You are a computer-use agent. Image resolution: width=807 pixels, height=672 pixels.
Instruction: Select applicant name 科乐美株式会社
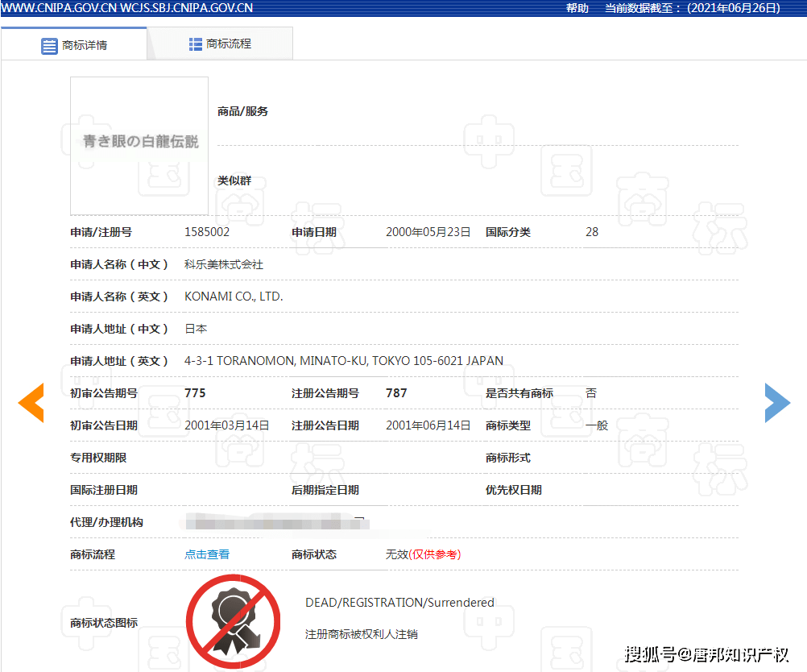pos(224,264)
